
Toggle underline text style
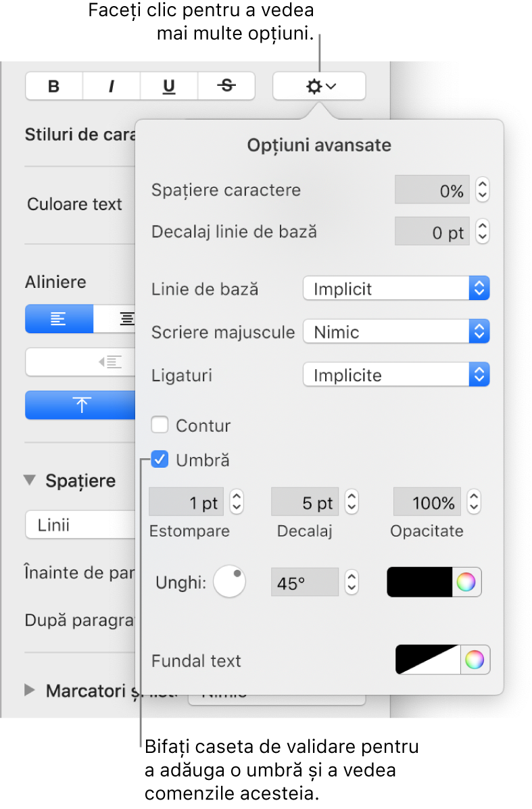169,86
